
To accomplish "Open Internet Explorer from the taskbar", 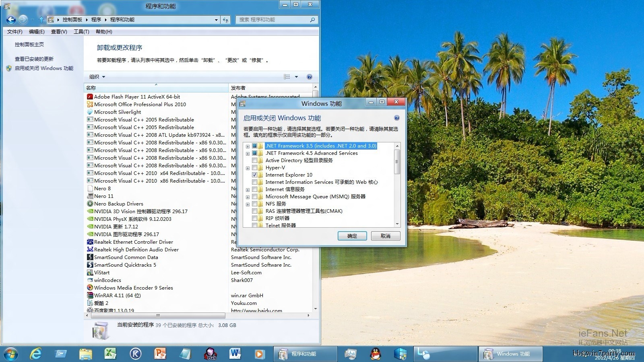I will 36,354.
